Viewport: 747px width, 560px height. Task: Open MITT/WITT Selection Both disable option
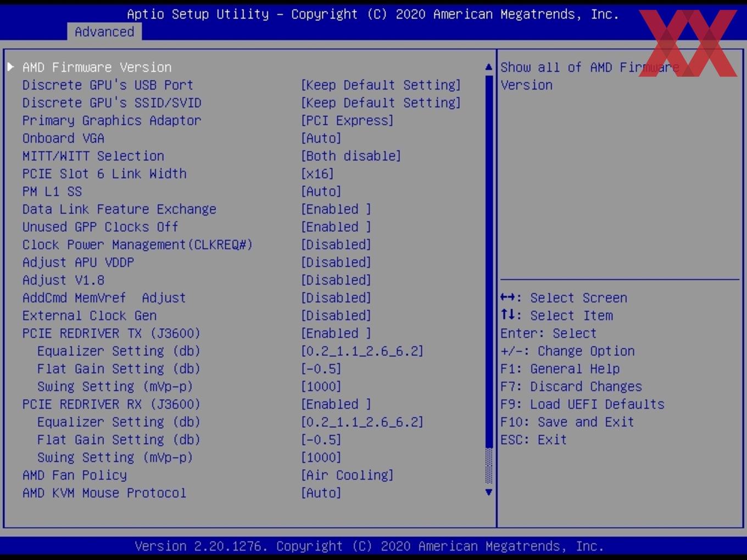351,156
